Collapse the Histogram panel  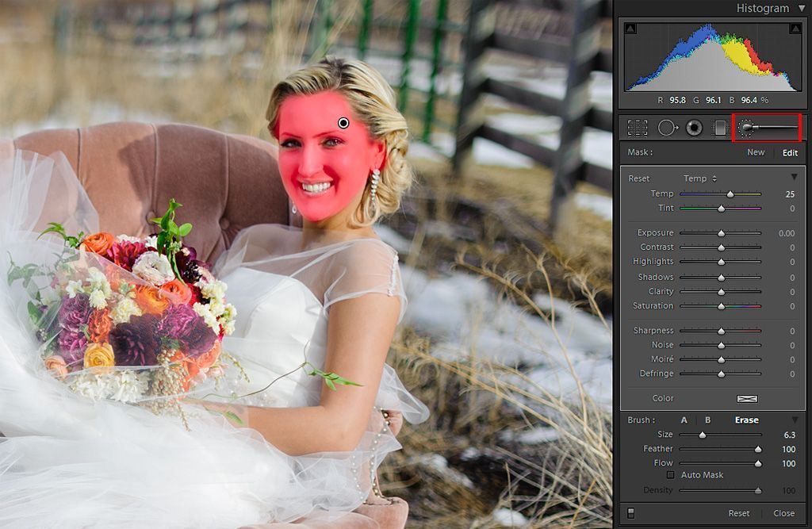(x=802, y=9)
